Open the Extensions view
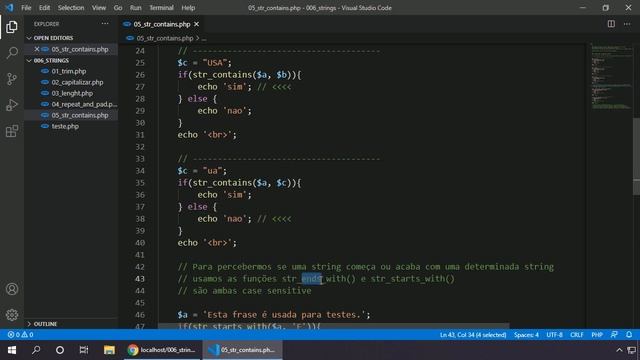The image size is (640, 360). click(x=12, y=131)
